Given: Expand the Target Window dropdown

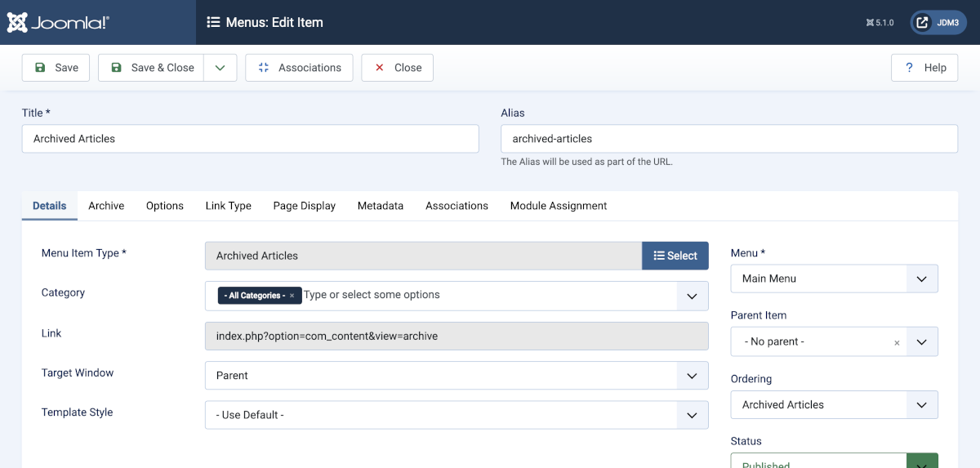Looking at the screenshot, I should (692, 376).
